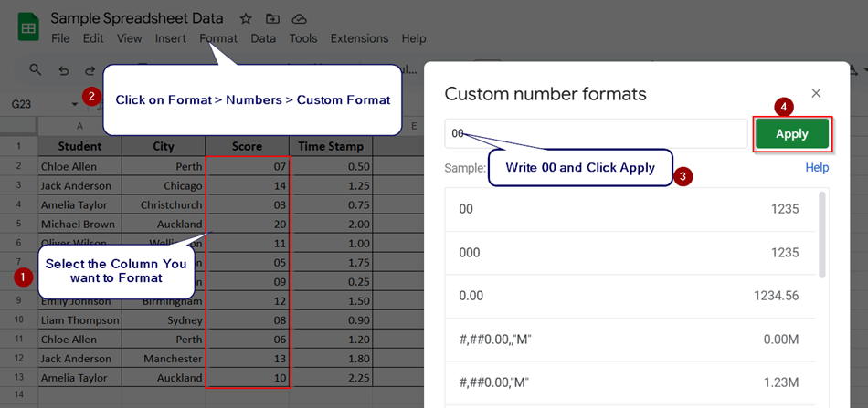
Task: Click the Chloe Allen cell in row 11
Action: [79, 340]
